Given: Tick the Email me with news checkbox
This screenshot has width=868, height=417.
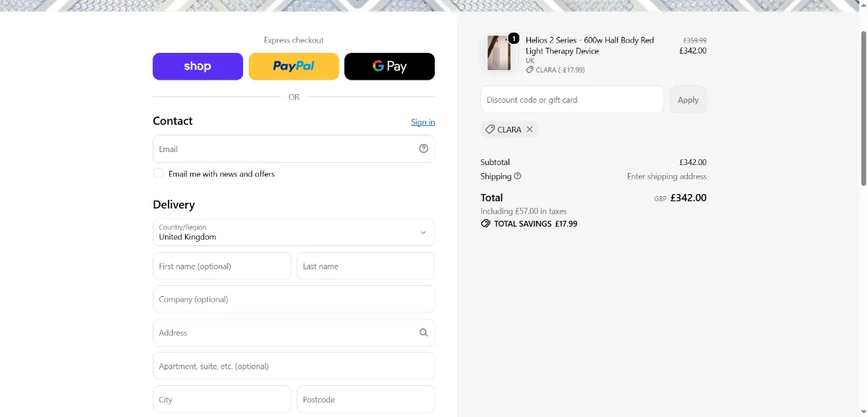Looking at the screenshot, I should [158, 174].
